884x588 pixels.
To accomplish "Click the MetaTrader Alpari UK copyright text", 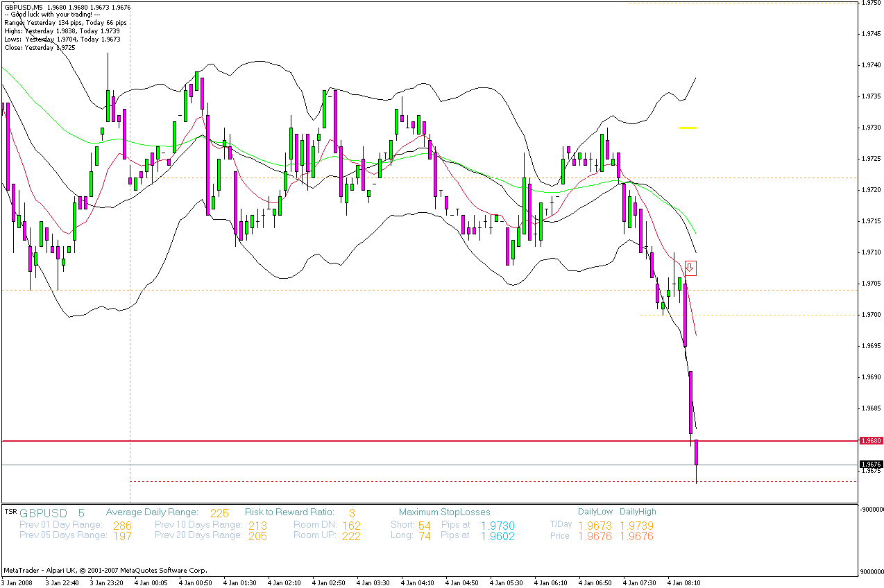I will coord(105,571).
